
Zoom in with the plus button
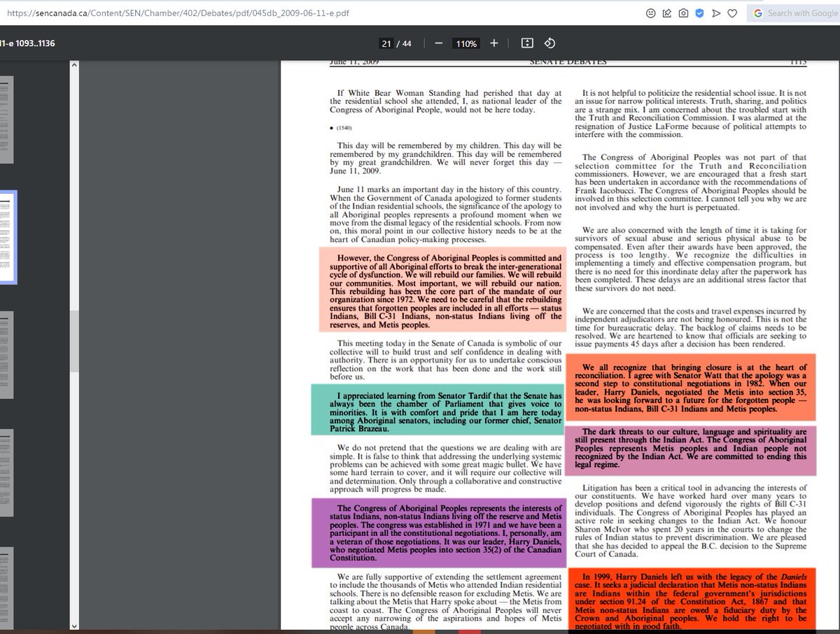(x=494, y=43)
